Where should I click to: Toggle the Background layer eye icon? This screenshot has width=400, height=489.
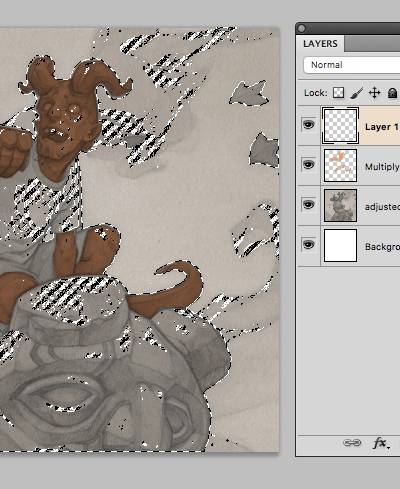pyautogui.click(x=308, y=245)
